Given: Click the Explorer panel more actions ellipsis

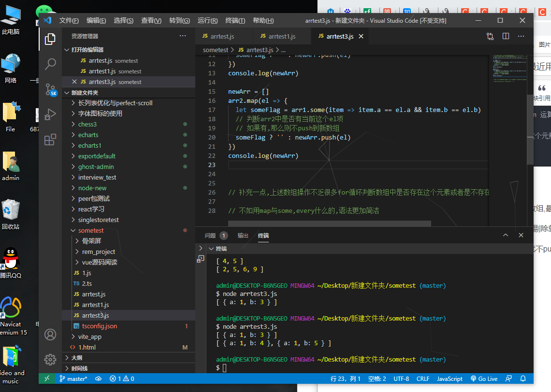Looking at the screenshot, I should 183,36.
